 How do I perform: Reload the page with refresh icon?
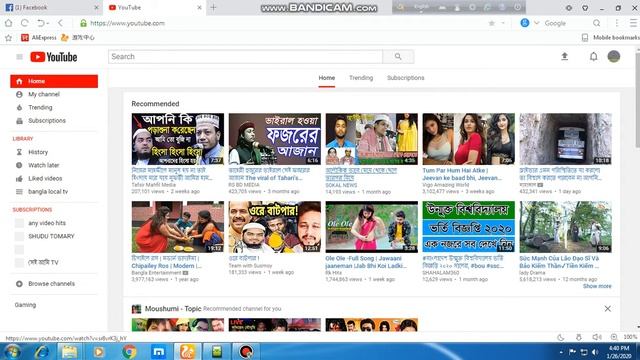[x=24, y=23]
